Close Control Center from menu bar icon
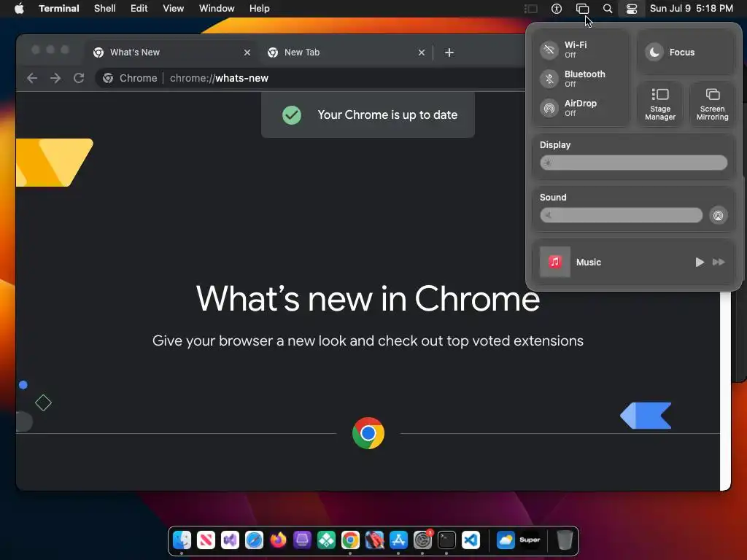 pyautogui.click(x=632, y=9)
